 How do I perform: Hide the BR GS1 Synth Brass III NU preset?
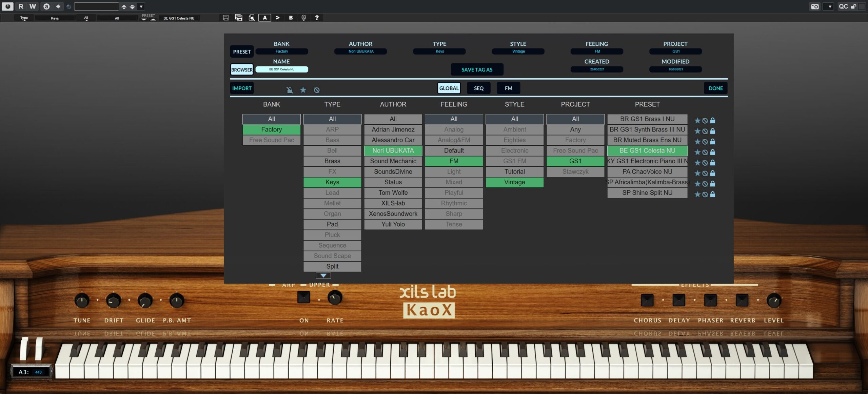(705, 131)
